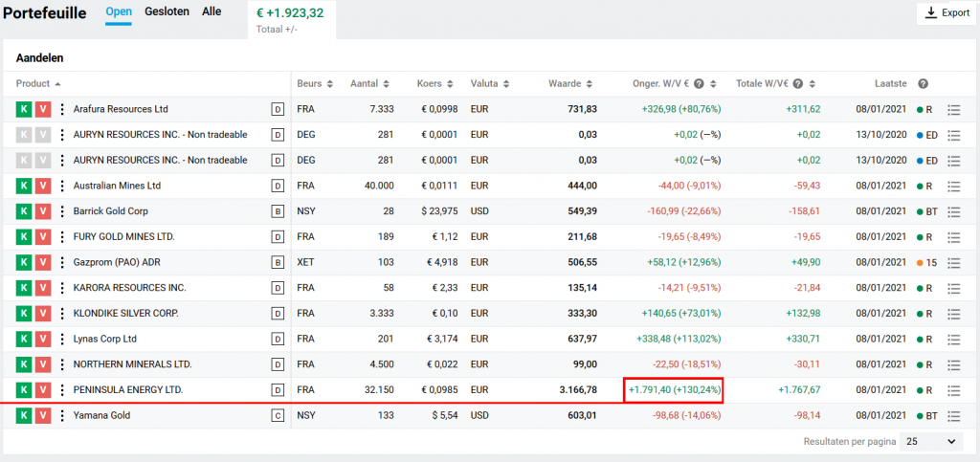Viewport: 980px width, 462px height.
Task: Open three-dot menu for Yamana Gold
Action: point(61,416)
